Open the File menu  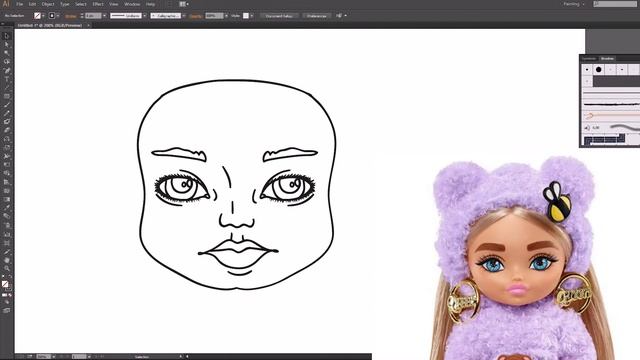[x=19, y=4]
